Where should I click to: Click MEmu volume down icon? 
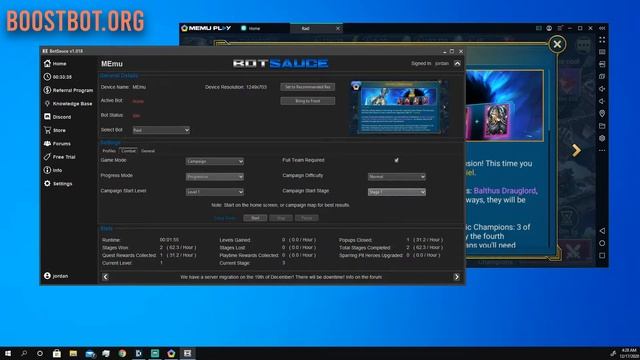(x=602, y=101)
